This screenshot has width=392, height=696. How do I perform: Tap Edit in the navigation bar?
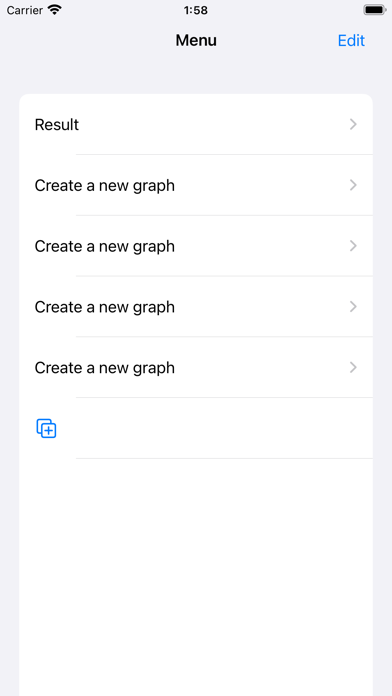(x=351, y=40)
